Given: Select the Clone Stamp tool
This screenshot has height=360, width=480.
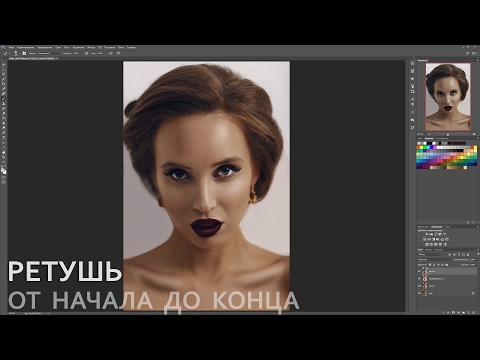Looking at the screenshot, I should [x=4, y=103].
